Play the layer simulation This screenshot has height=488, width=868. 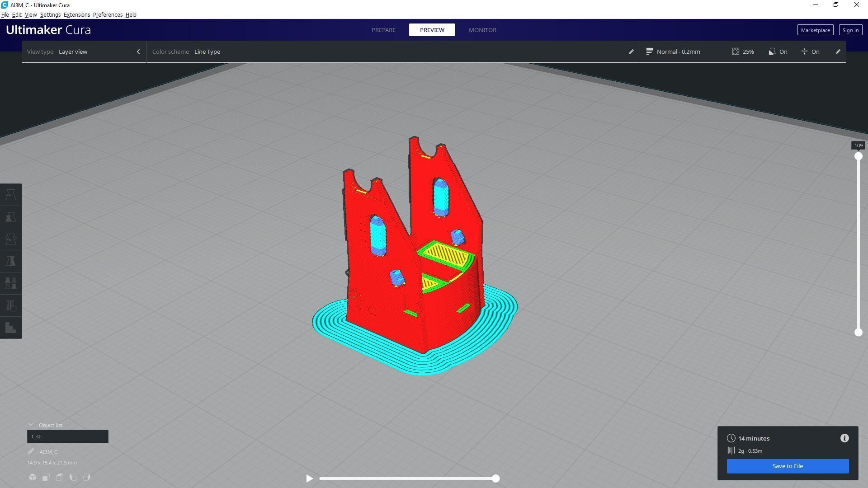click(x=309, y=478)
